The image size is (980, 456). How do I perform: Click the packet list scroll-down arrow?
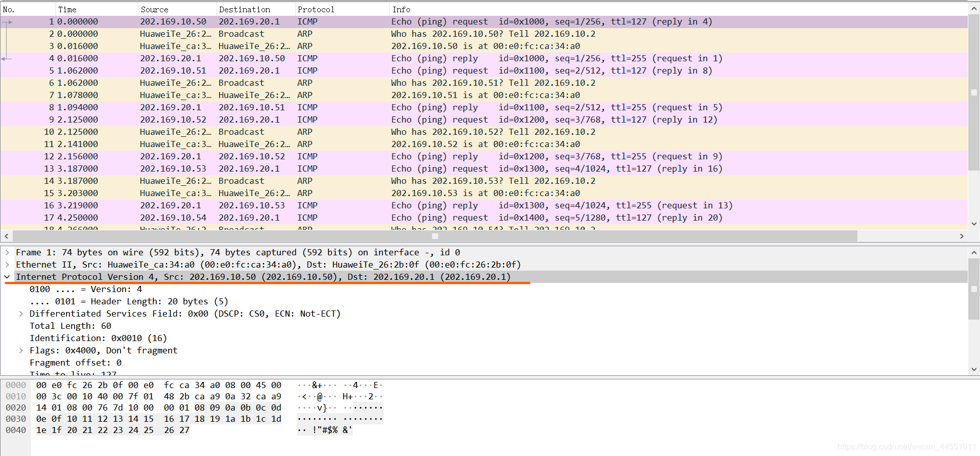[974, 224]
